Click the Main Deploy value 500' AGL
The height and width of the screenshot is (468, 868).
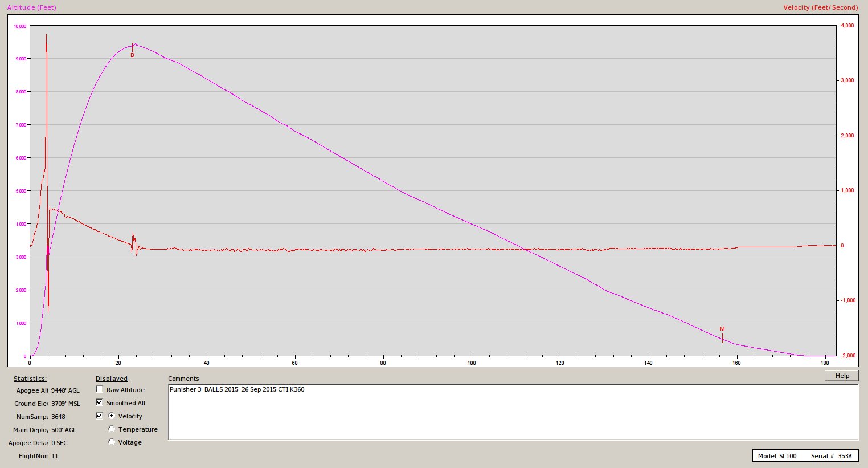[64, 430]
